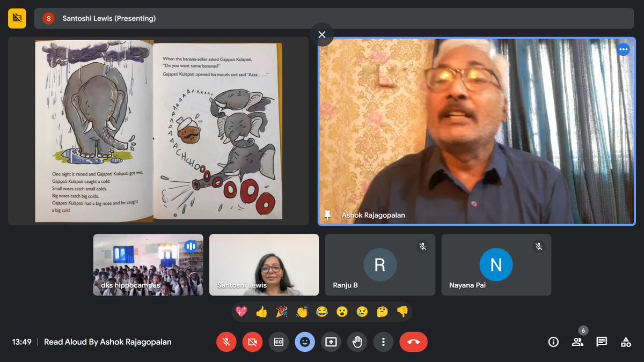Open more options menu
Image resolution: width=644 pixels, height=362 pixels.
(383, 342)
